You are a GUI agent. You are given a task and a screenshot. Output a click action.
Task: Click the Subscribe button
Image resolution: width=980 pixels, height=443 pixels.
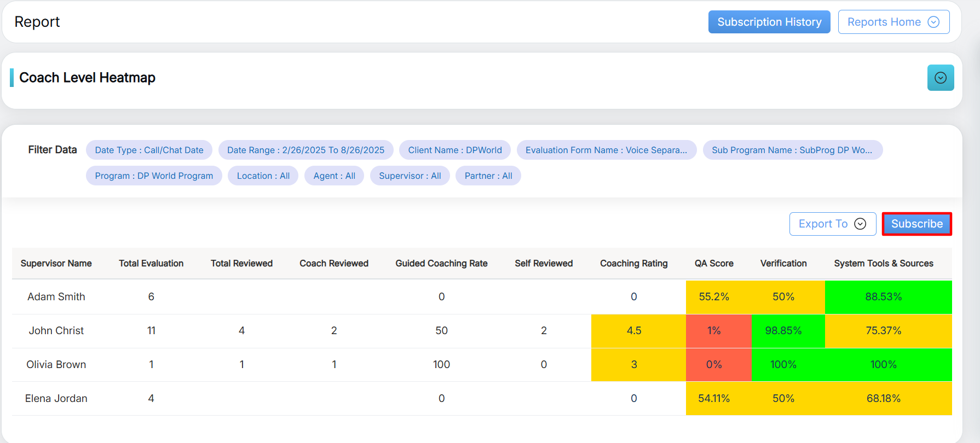pos(916,224)
